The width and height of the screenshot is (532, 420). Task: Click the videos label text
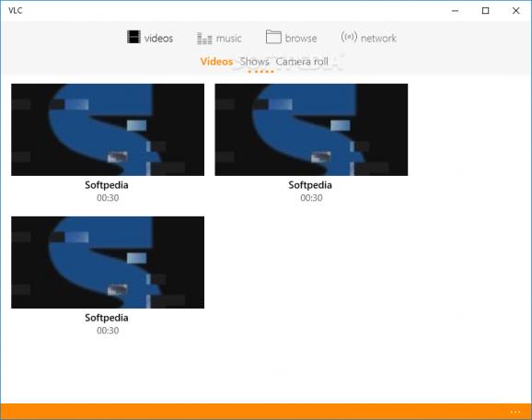pyautogui.click(x=158, y=38)
